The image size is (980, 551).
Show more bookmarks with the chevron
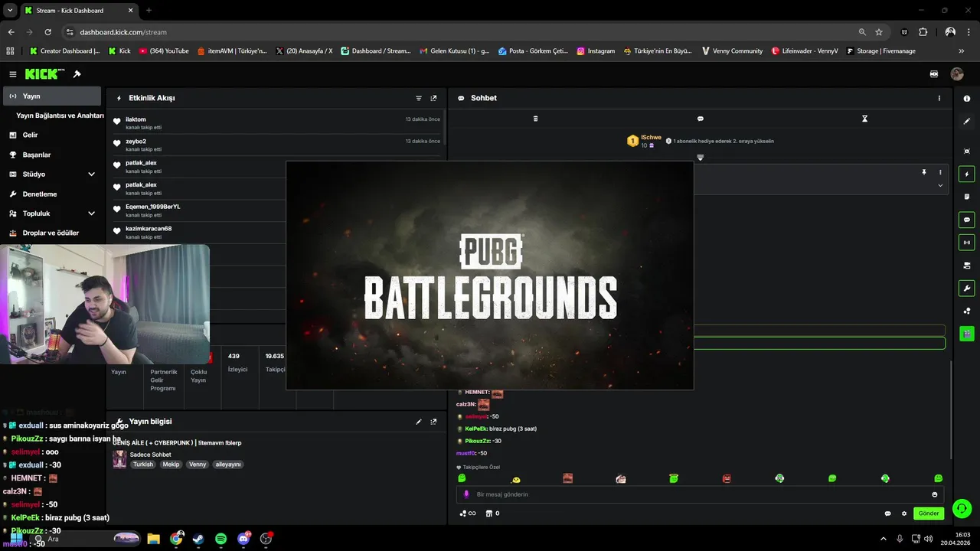pos(962,51)
